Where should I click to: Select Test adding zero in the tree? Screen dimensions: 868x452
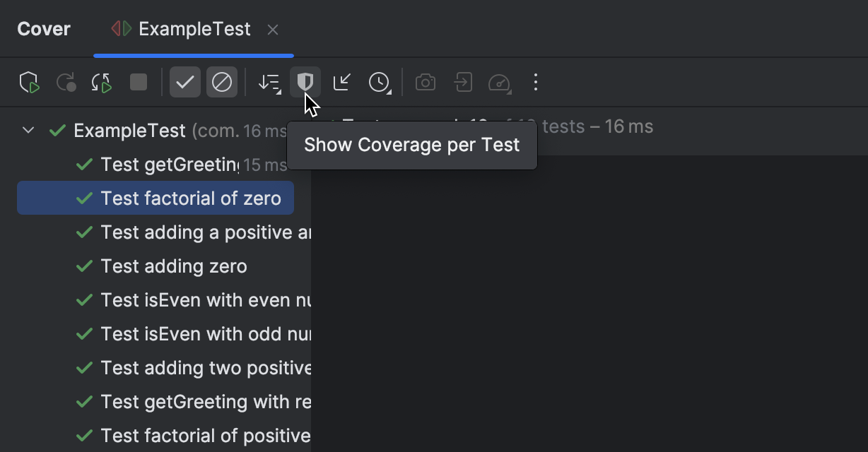click(174, 266)
